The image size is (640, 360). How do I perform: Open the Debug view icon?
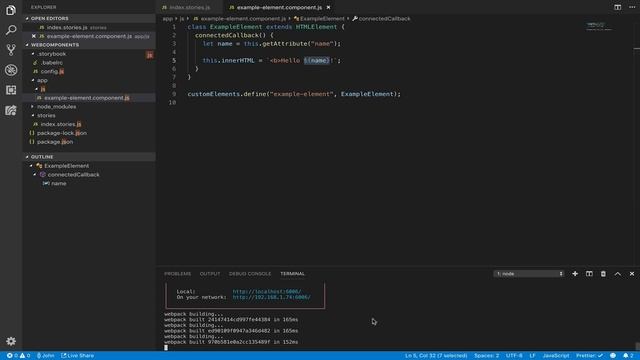tap(11, 70)
